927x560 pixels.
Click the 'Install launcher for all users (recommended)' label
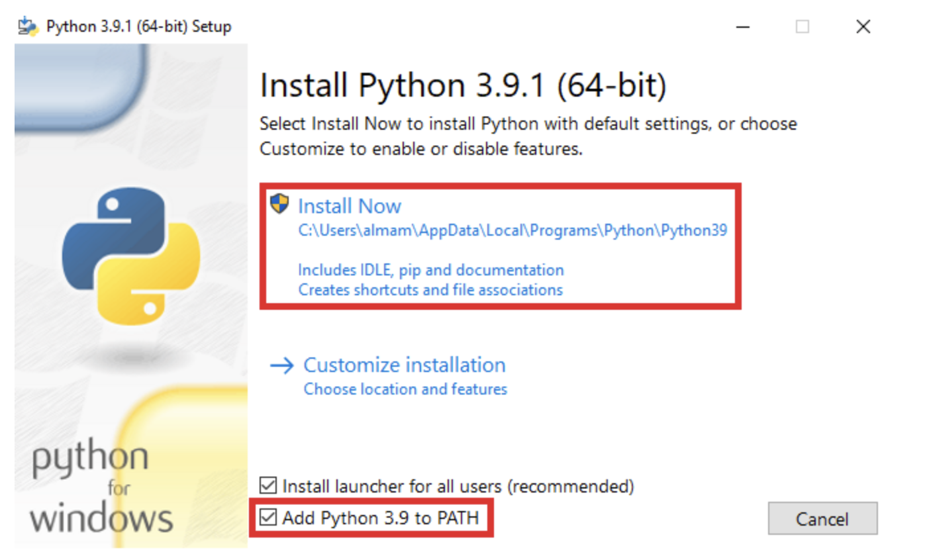click(458, 487)
